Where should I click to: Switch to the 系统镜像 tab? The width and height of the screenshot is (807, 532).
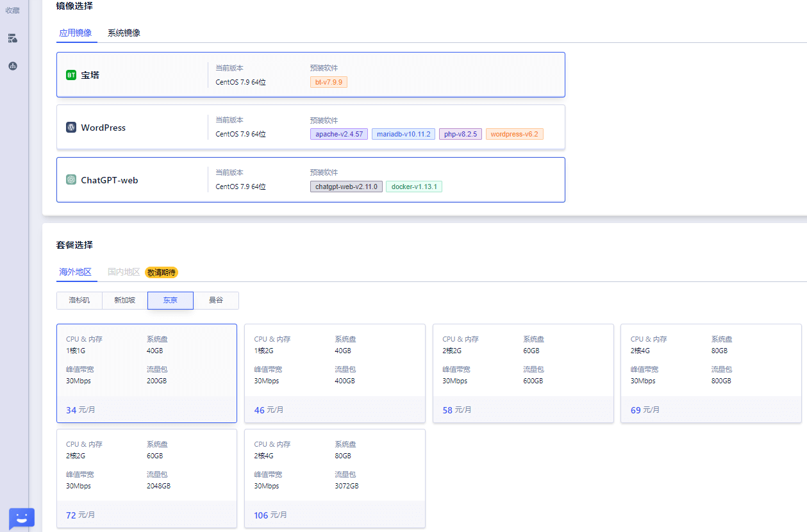[x=124, y=33]
